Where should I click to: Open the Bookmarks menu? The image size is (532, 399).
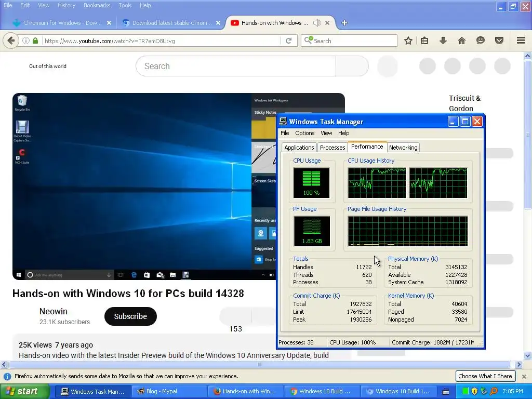(x=97, y=5)
